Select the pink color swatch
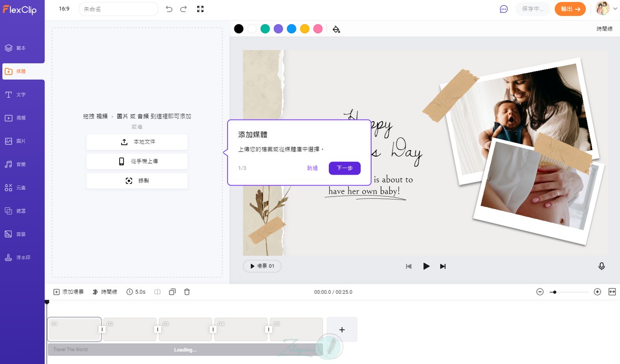Viewport: 620px width, 364px height. pos(318,29)
